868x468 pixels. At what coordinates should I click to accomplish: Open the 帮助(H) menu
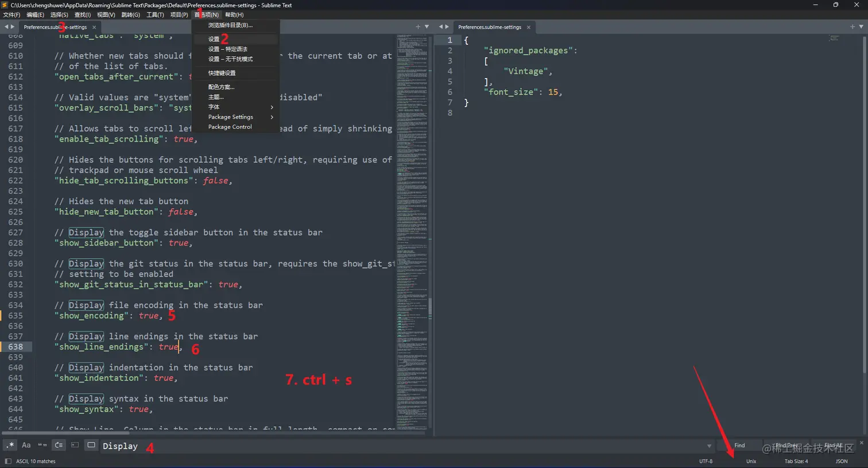234,15
